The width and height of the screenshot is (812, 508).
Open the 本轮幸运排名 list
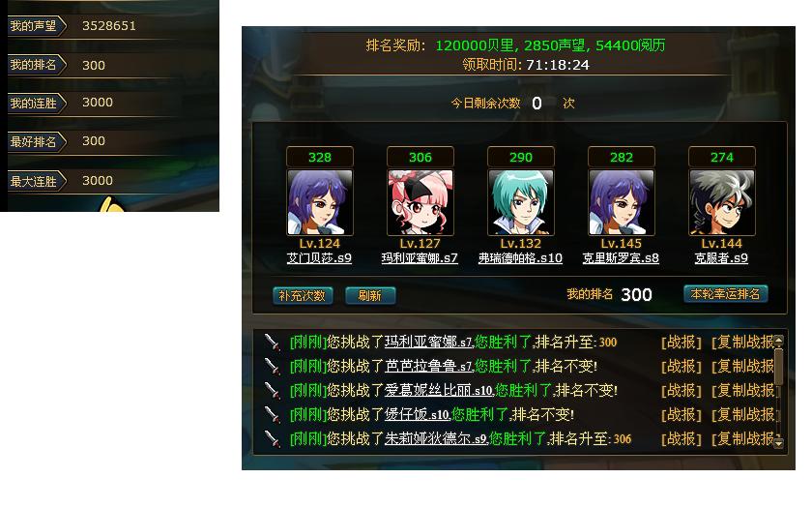coord(726,294)
